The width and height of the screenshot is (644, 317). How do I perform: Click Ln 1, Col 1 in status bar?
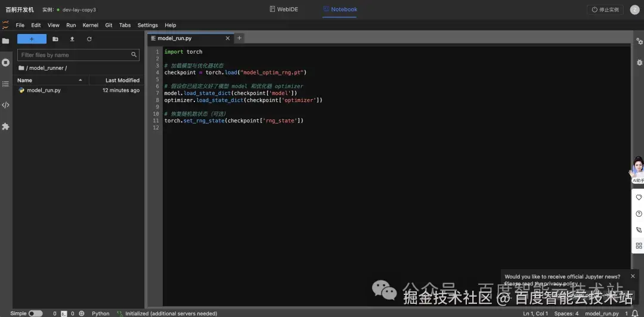click(535, 313)
